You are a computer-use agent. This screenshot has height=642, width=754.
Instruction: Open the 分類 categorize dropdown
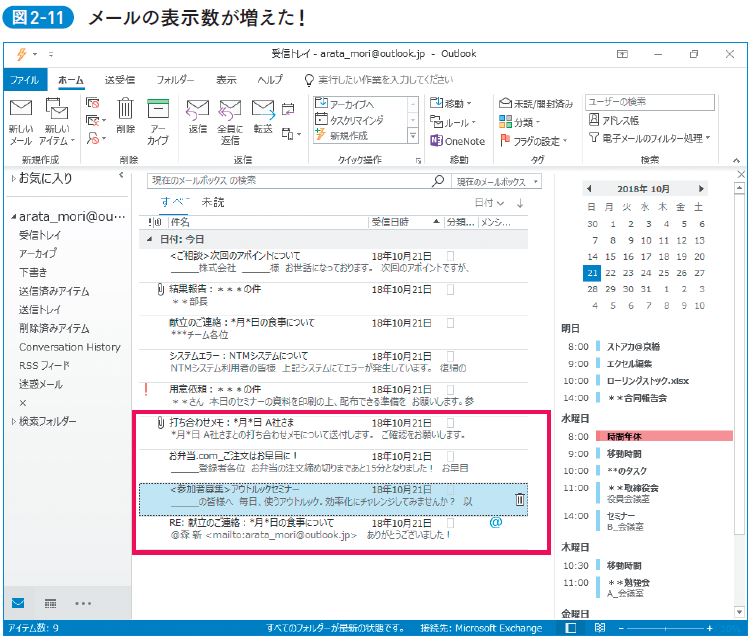pos(519,122)
